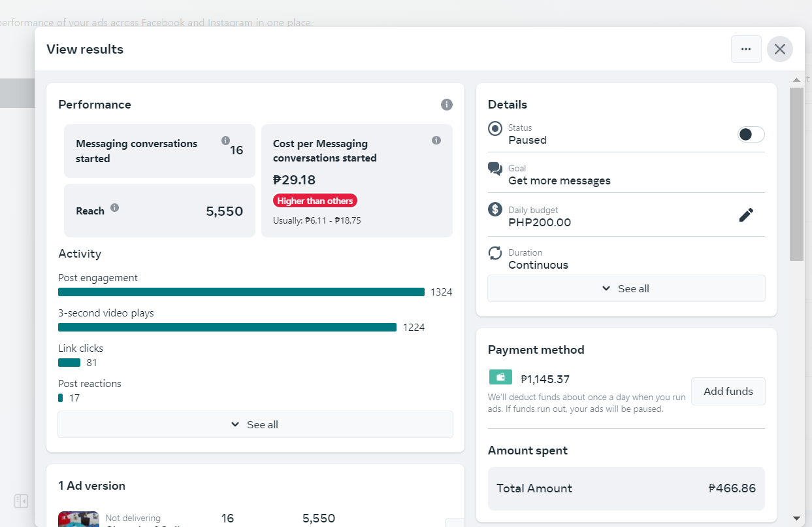Click the Performance info icon

pyautogui.click(x=447, y=105)
